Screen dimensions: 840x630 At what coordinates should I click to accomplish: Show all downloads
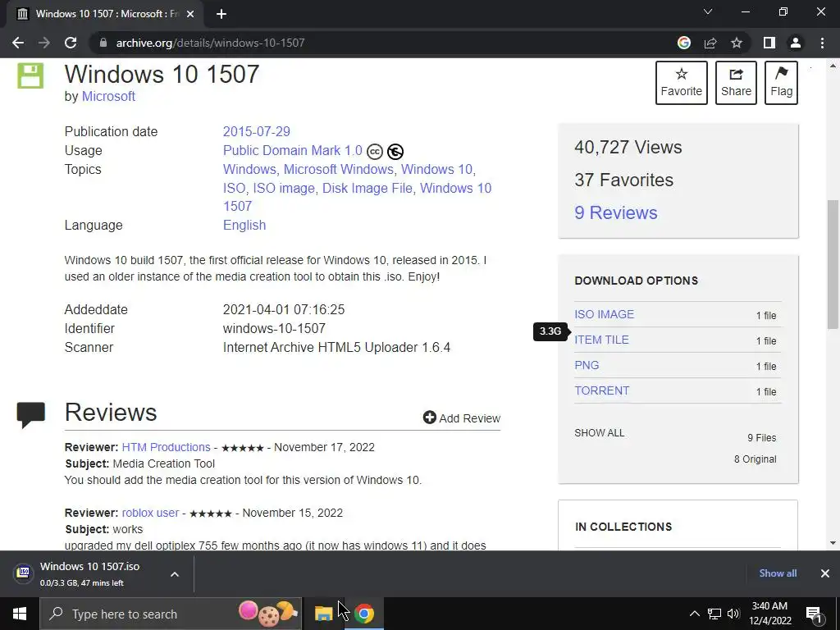tap(778, 573)
